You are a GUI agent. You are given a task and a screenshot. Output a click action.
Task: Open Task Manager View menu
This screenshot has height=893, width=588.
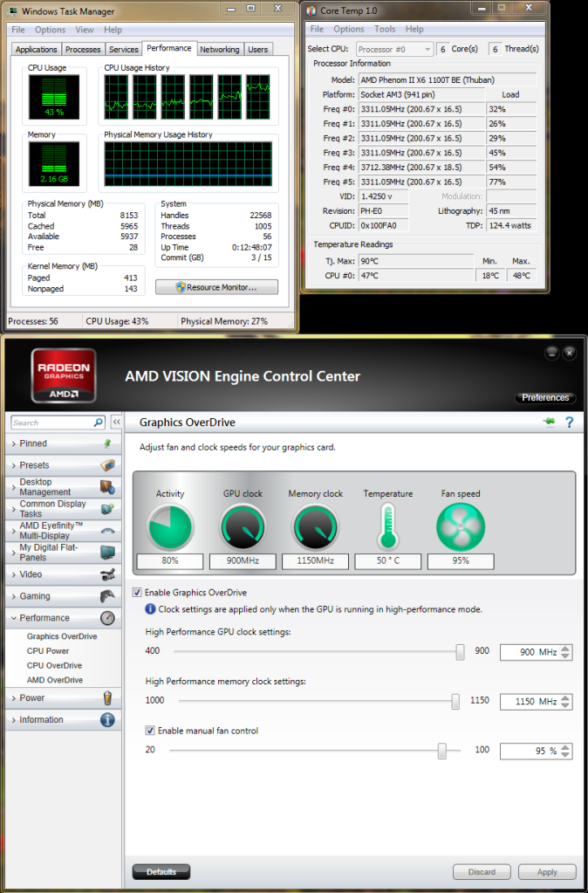coord(85,30)
